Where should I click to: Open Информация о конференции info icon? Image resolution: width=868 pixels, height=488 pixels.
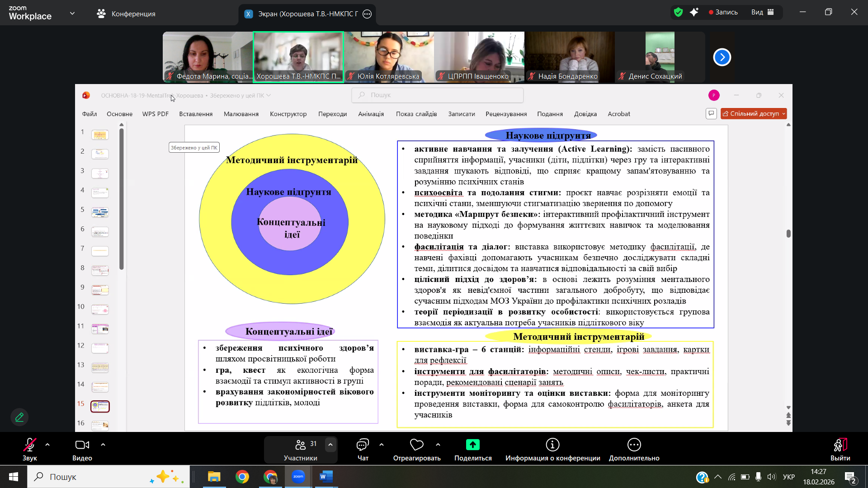(552, 445)
